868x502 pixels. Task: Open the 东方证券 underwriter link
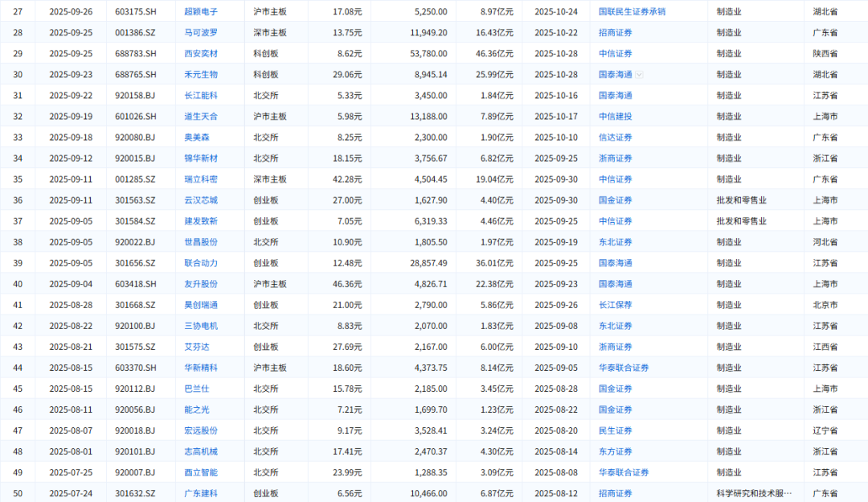point(616,451)
